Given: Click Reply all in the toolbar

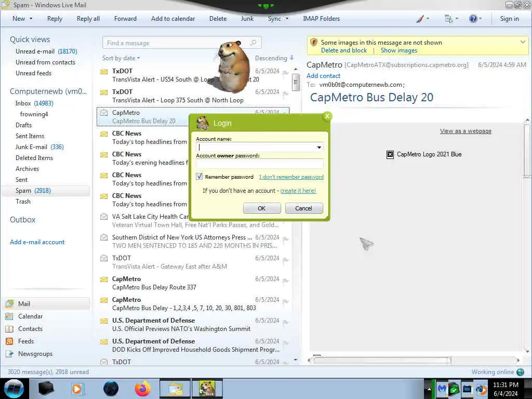Looking at the screenshot, I should pos(88,19).
